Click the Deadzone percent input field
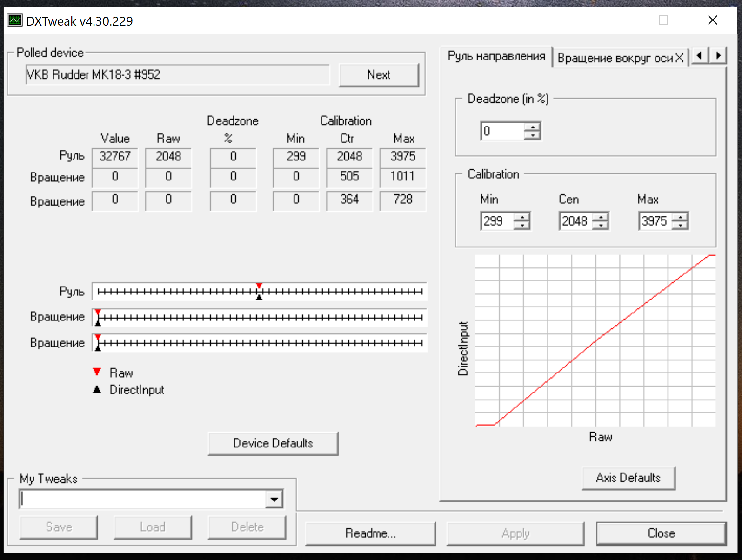The image size is (742, 560). coord(502,131)
